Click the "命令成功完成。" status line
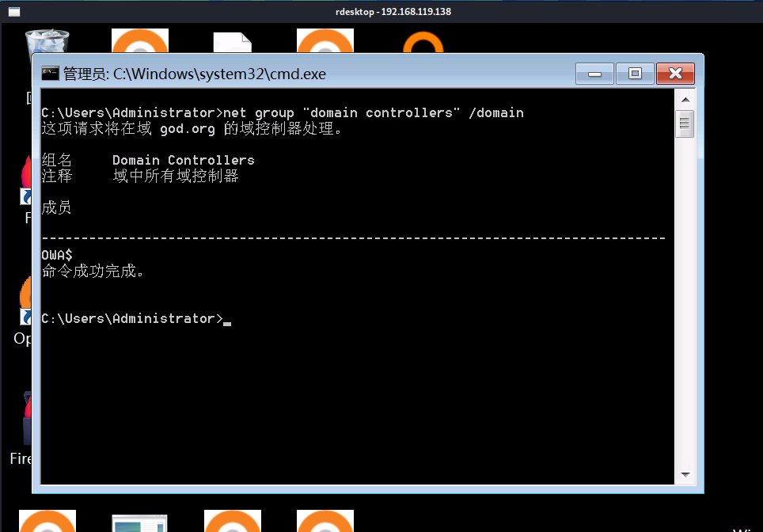The image size is (763, 532). pyautogui.click(x=93, y=271)
